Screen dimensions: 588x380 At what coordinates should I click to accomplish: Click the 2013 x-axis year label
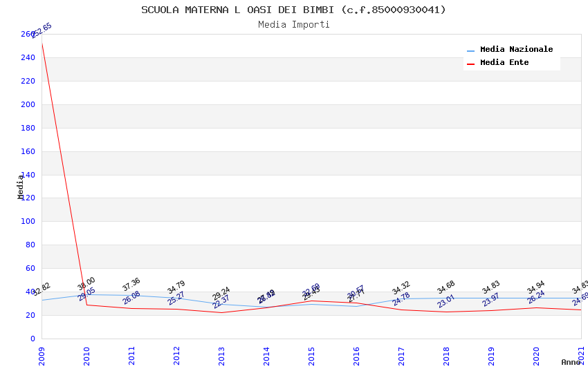coord(221,356)
